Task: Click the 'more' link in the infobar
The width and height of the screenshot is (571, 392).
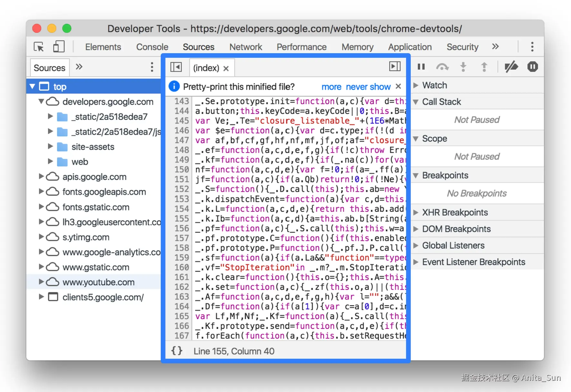Action: point(331,87)
